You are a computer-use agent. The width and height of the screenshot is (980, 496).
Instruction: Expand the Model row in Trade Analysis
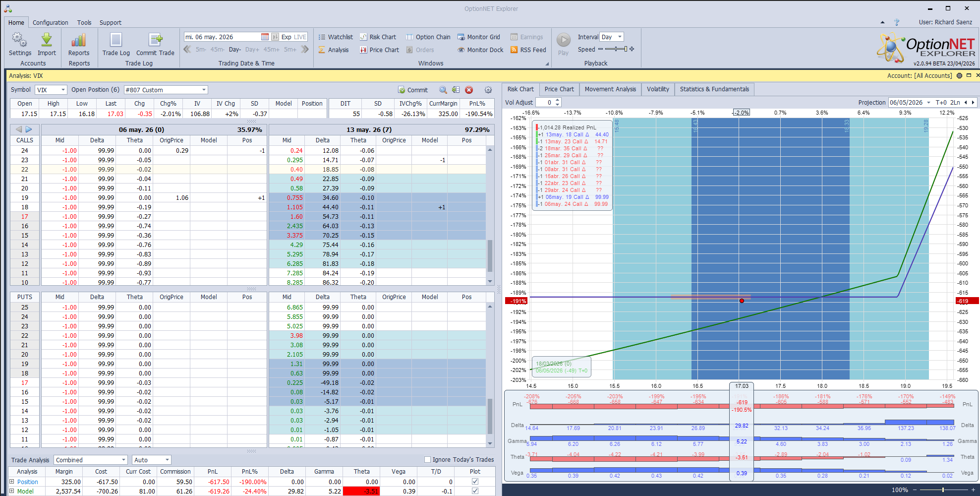click(12, 491)
